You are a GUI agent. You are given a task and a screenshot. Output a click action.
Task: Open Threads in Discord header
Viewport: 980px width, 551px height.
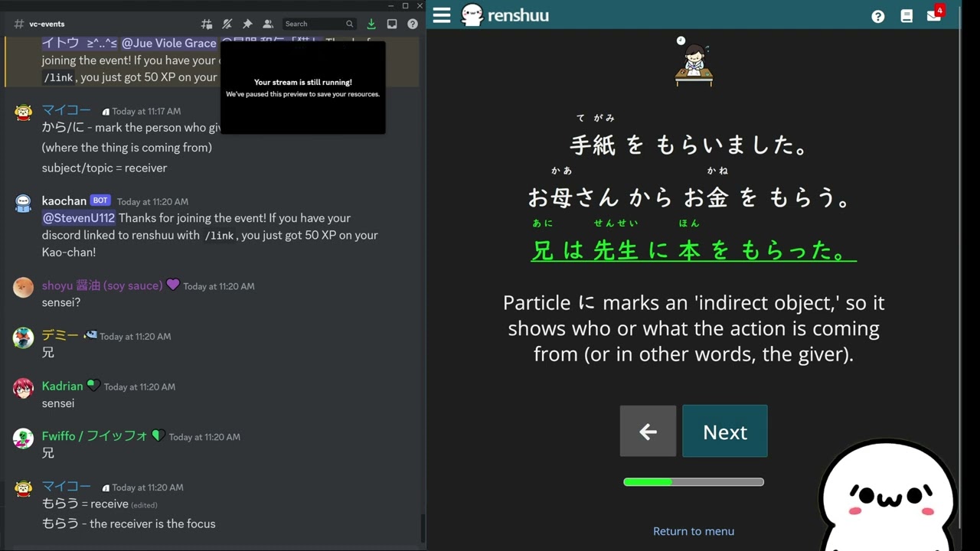pos(207,24)
